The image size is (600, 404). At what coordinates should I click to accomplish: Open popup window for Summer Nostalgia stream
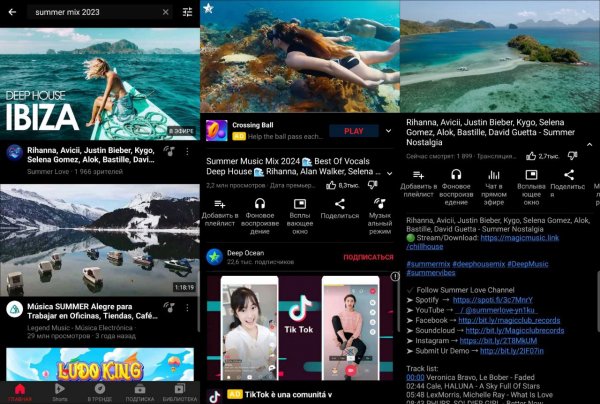531,187
